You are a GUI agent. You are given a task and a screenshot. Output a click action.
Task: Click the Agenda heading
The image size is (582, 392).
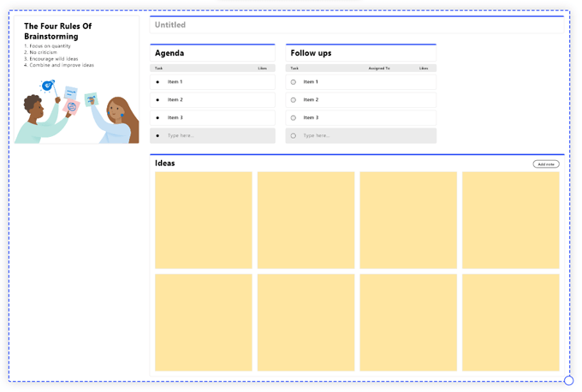[169, 53]
